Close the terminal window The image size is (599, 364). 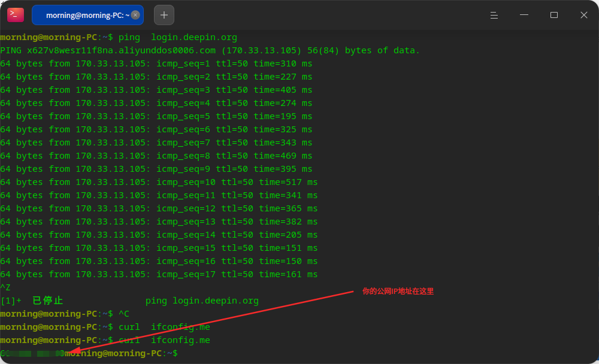(583, 15)
